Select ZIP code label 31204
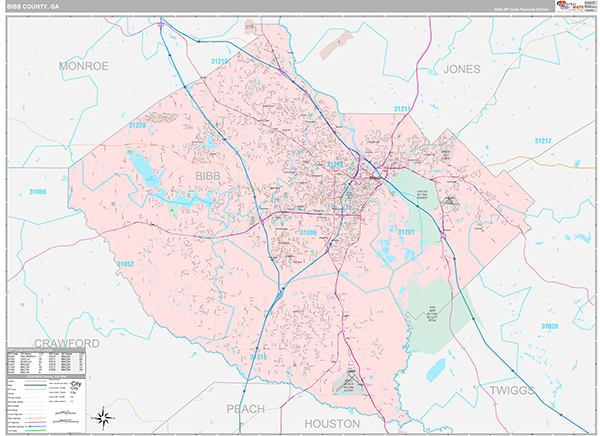 335,165
